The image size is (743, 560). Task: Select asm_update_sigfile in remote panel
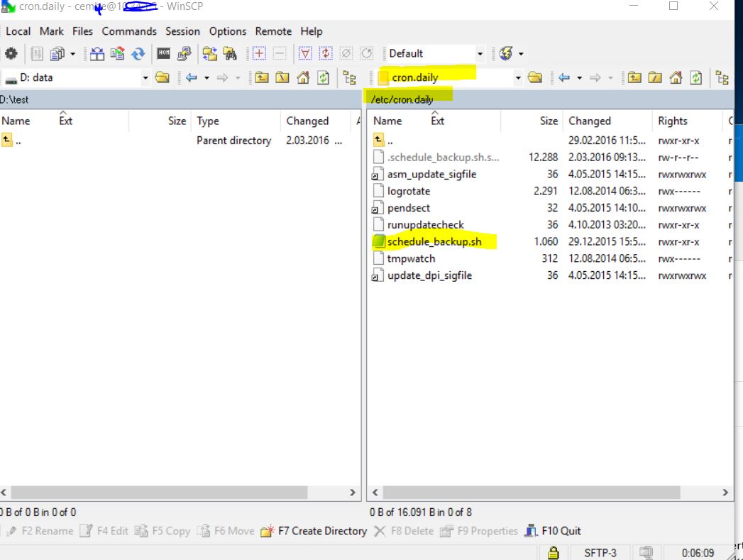coord(431,175)
